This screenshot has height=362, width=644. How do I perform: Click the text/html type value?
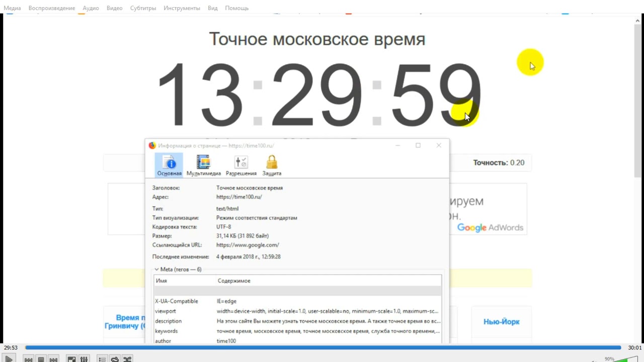click(227, 209)
